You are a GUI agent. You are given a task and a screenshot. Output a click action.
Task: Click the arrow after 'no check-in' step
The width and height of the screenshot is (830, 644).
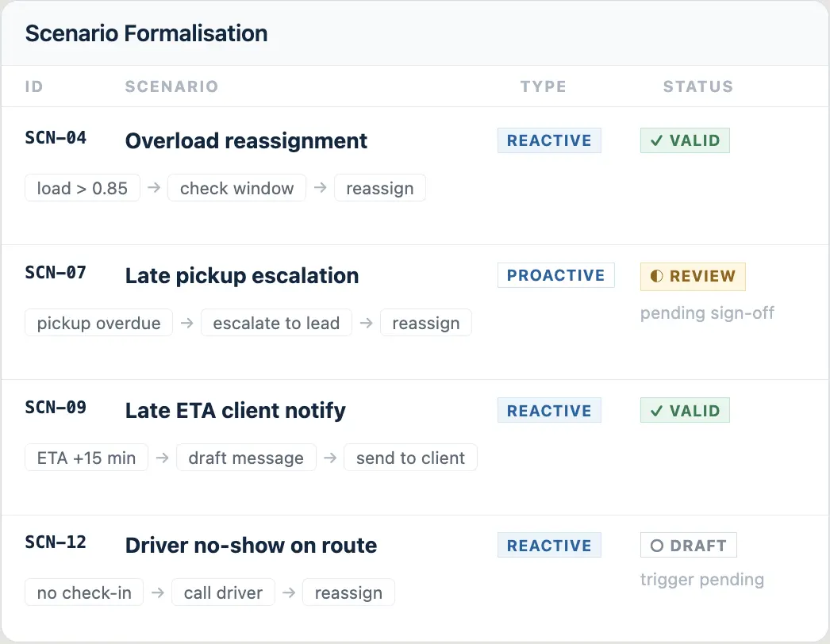click(158, 592)
